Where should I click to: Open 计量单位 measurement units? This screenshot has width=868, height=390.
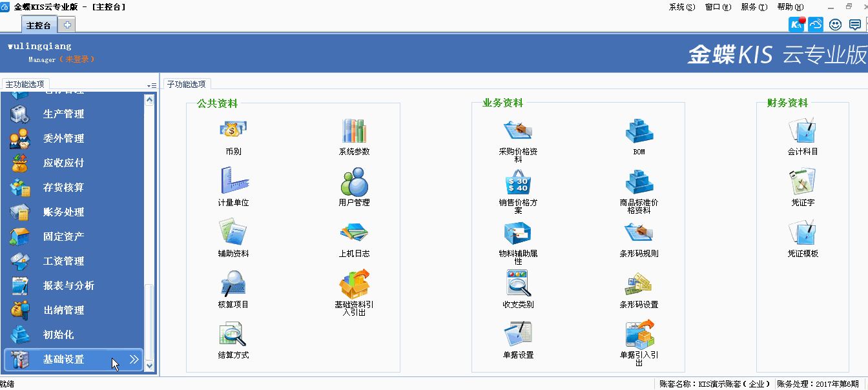coord(233,182)
